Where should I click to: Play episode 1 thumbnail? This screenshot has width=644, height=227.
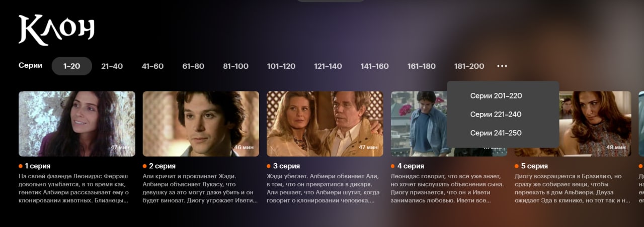(77, 124)
